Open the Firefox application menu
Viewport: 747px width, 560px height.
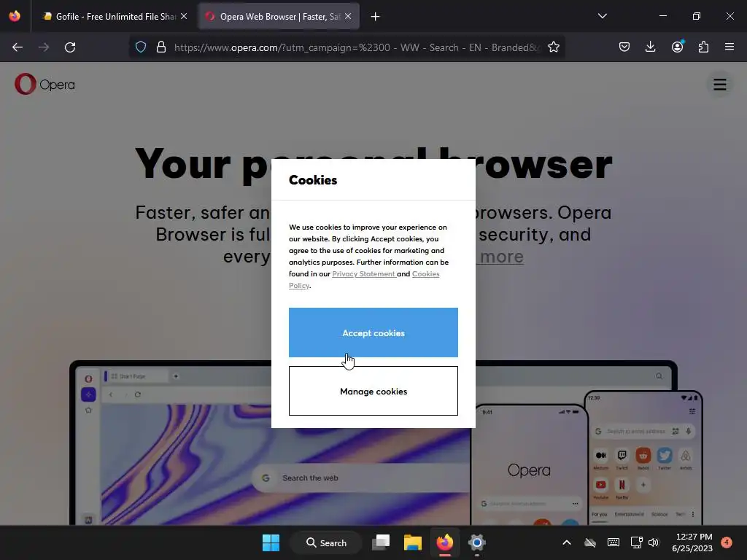[729, 47]
